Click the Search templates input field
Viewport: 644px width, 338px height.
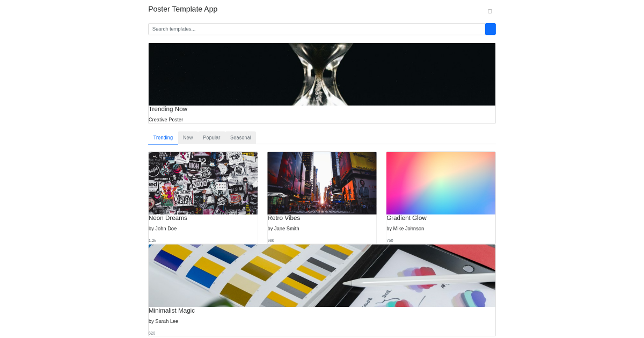tap(317, 29)
